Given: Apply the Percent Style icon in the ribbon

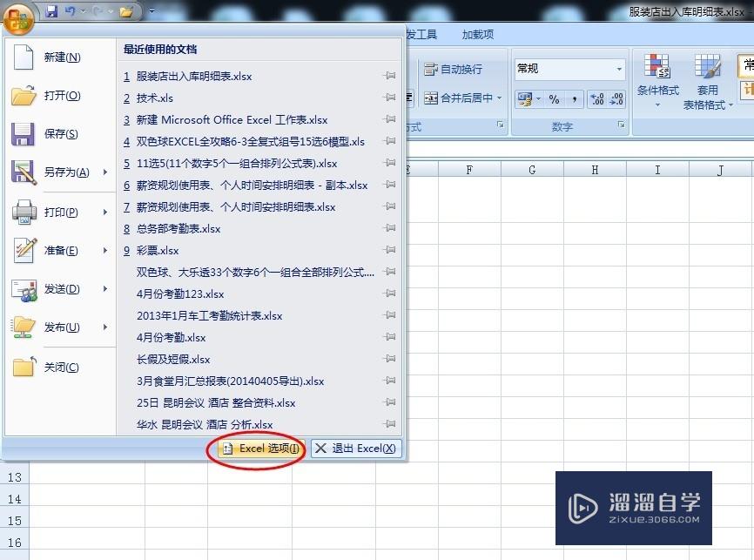Looking at the screenshot, I should 555,99.
